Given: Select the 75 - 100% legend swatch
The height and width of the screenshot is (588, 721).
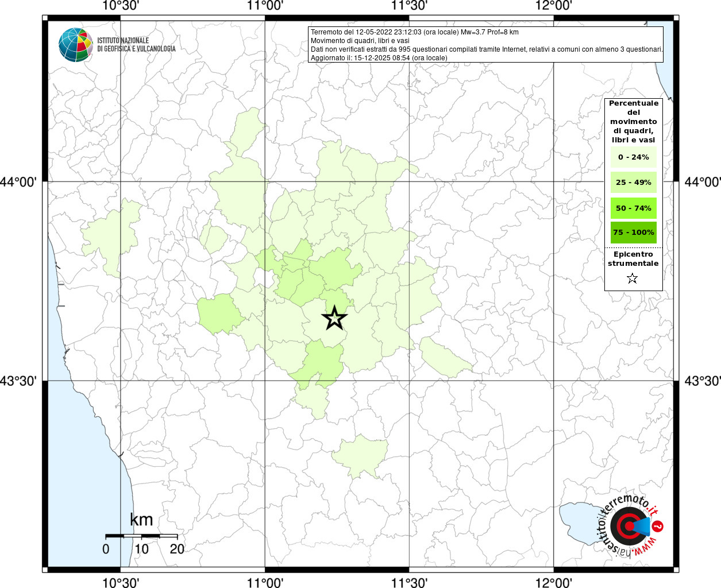Looking at the screenshot, I should tap(633, 233).
